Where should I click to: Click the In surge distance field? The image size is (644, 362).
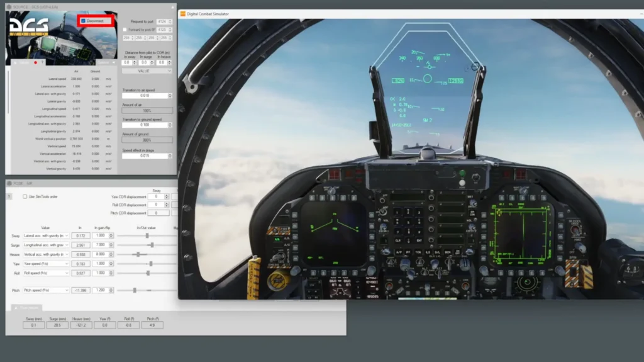[146, 62]
